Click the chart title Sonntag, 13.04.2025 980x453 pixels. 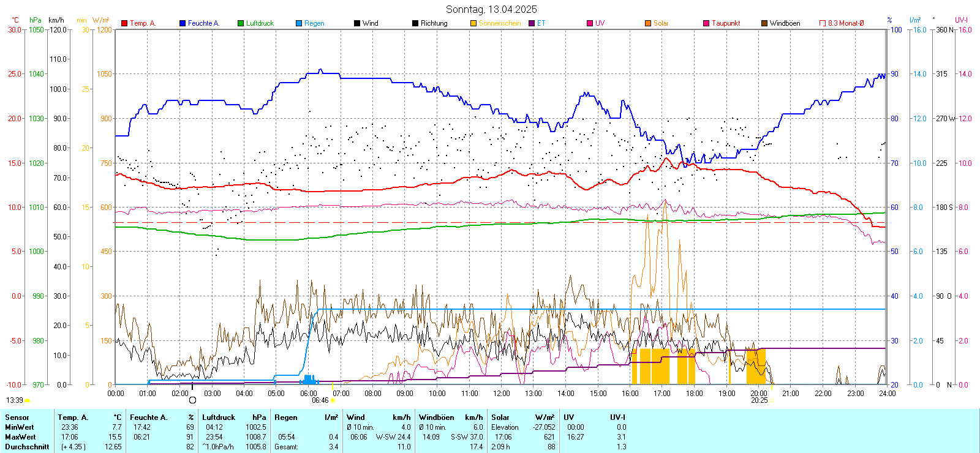[491, 9]
